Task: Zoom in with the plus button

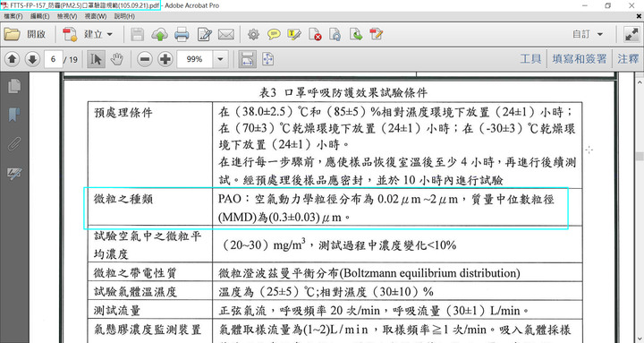Action: point(165,59)
